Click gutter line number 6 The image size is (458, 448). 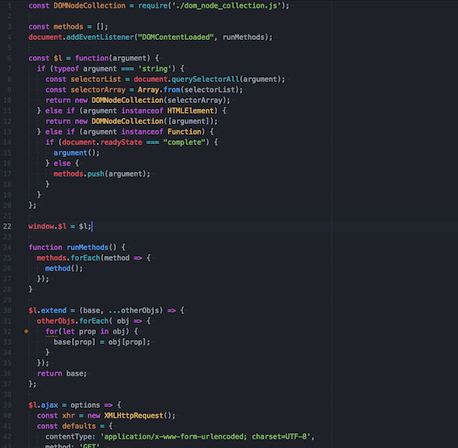click(9, 58)
